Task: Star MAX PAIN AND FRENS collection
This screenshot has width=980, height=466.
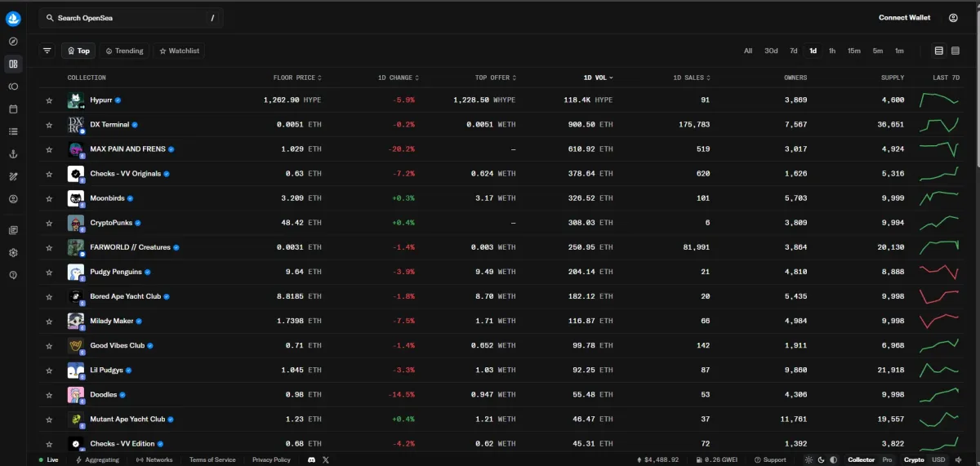Action: [49, 149]
